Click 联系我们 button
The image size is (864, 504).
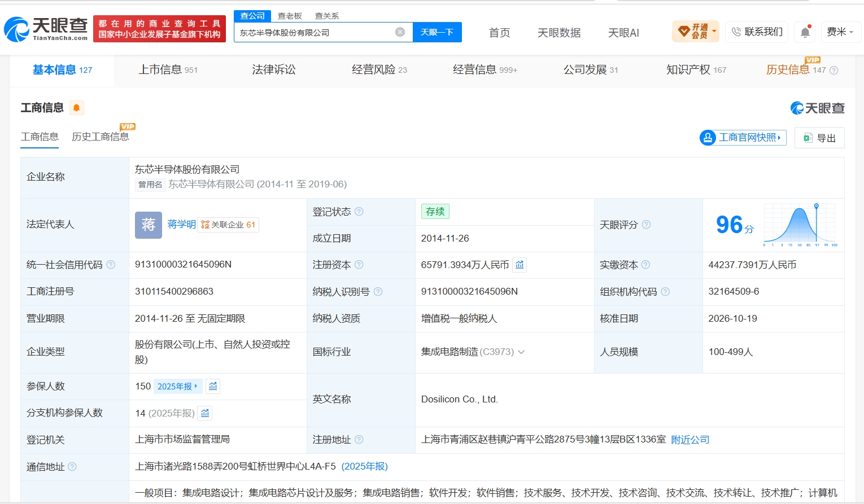pyautogui.click(x=757, y=32)
